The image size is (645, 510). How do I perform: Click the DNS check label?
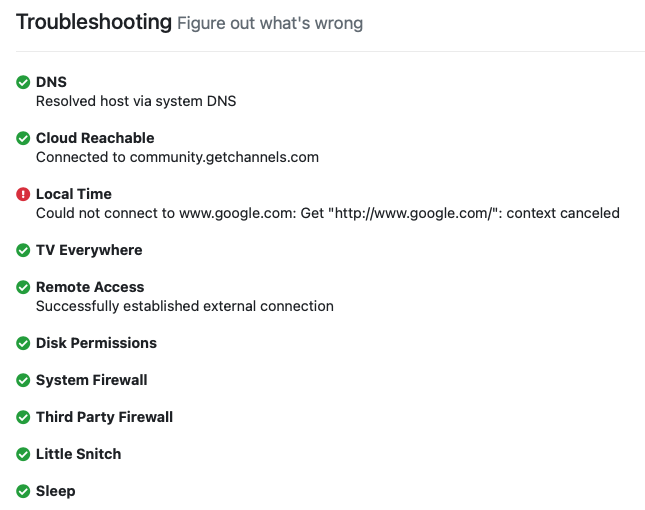point(51,82)
